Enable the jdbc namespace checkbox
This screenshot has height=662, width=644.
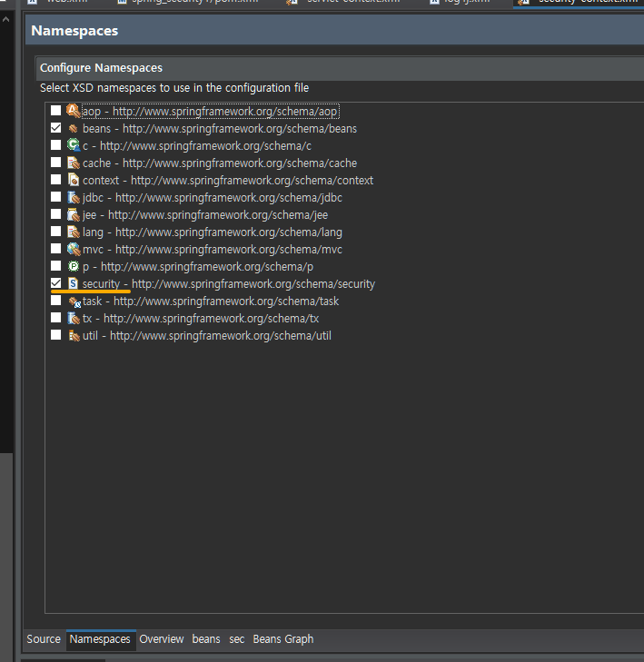(55, 197)
